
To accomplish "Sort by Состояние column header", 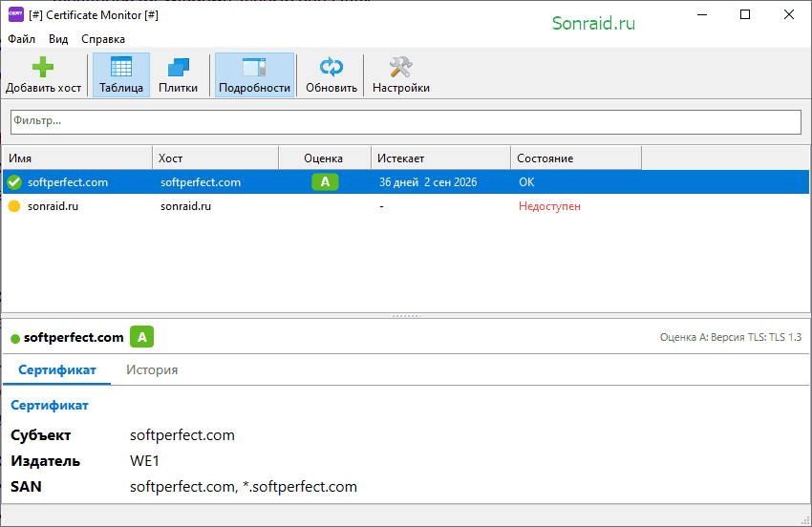I will [576, 158].
